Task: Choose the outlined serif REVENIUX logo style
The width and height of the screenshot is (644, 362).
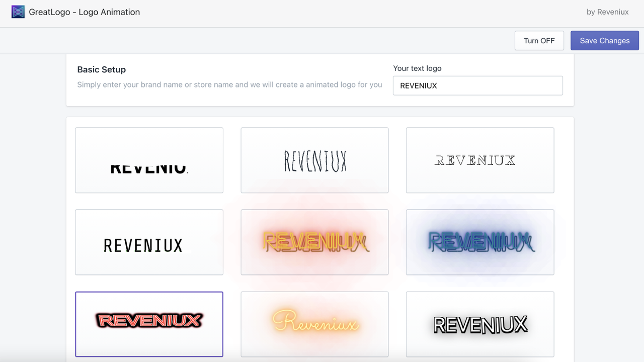Action: [x=480, y=160]
